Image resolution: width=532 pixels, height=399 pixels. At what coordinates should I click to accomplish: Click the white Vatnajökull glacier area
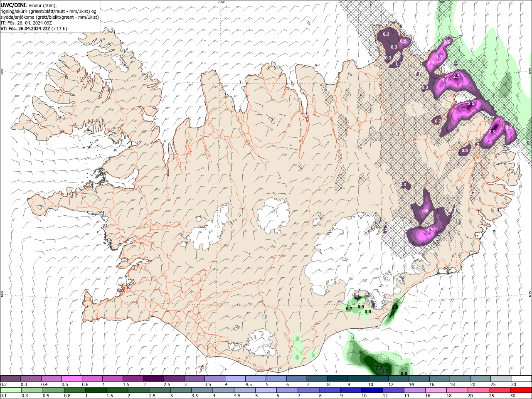[x=345, y=254]
